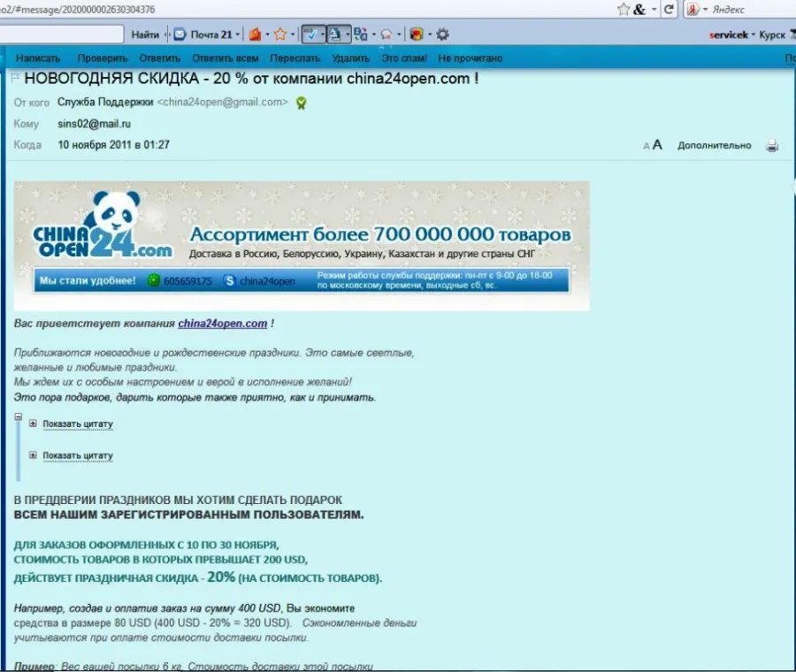796x672 pixels.
Task: Click the page translation icon
Action: tap(361, 34)
